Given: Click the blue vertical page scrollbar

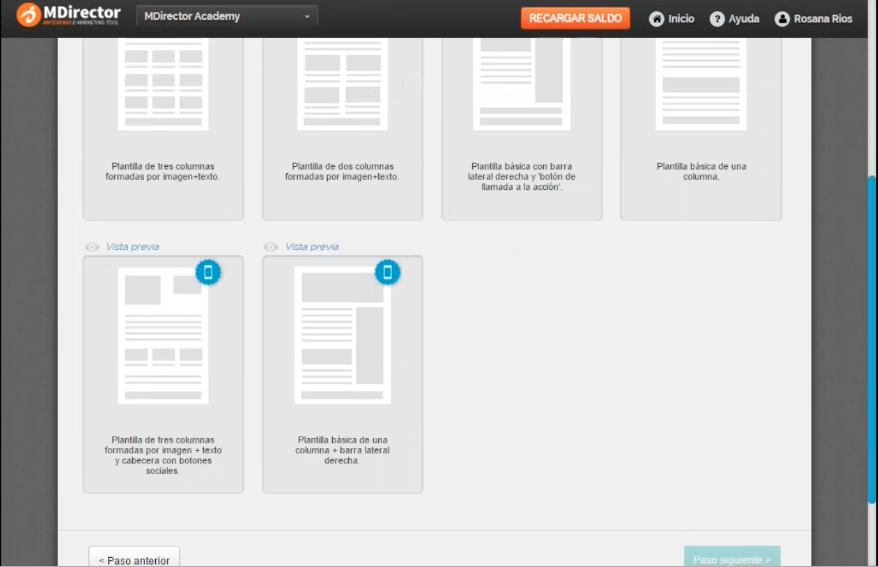Looking at the screenshot, I should point(872,339).
